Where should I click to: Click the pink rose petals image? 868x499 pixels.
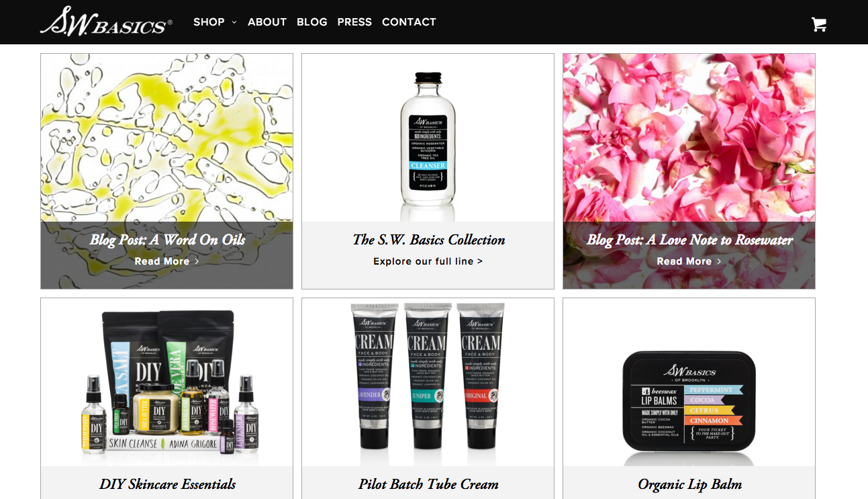[689, 138]
